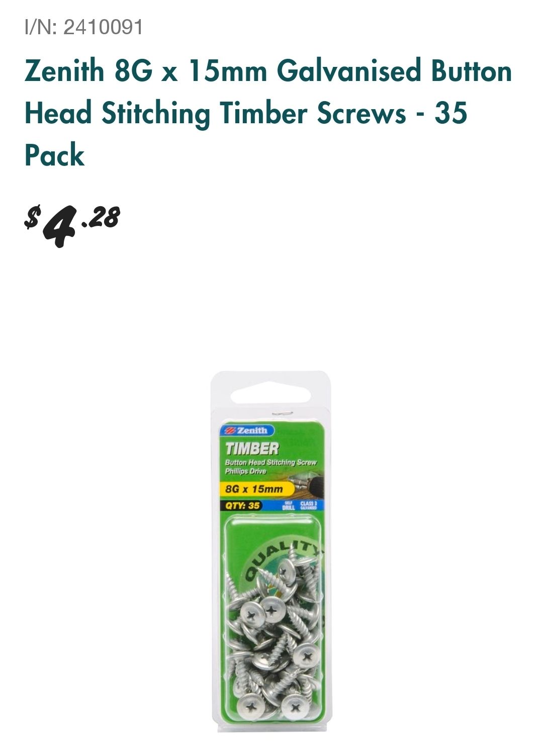Screen dimensions: 543x756
Task: Tap the word Pack in the title
Action: (x=54, y=155)
